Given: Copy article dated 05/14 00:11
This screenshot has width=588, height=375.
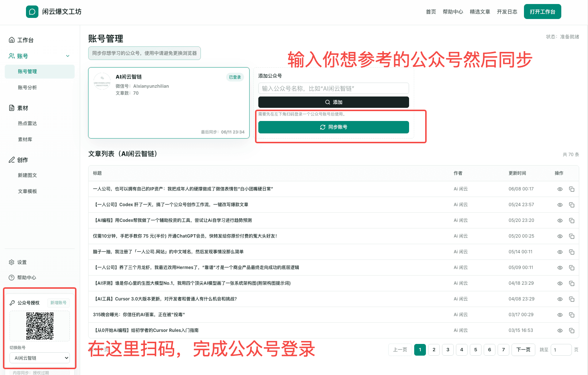Looking at the screenshot, I should [x=572, y=252].
